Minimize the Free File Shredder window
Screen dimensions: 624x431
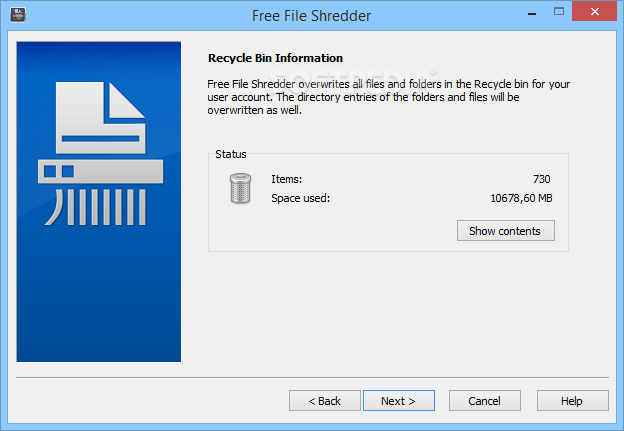coord(532,14)
